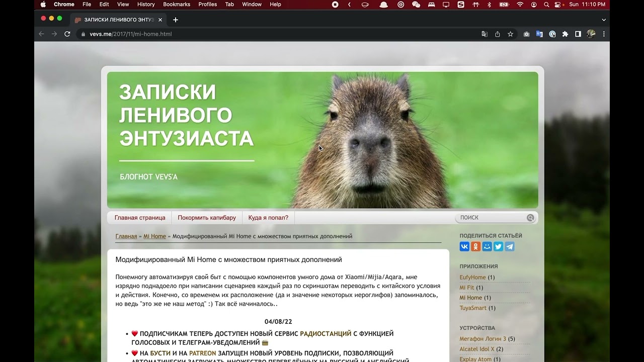This screenshot has width=644, height=362.
Task: Open the History menu
Action: pyautogui.click(x=146, y=4)
